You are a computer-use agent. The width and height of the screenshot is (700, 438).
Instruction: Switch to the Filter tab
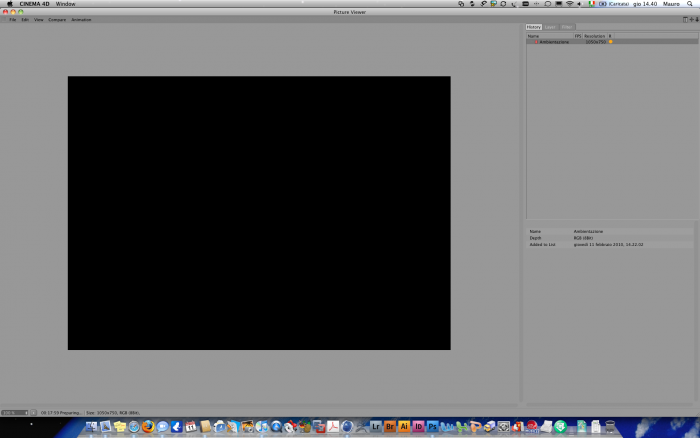567,27
